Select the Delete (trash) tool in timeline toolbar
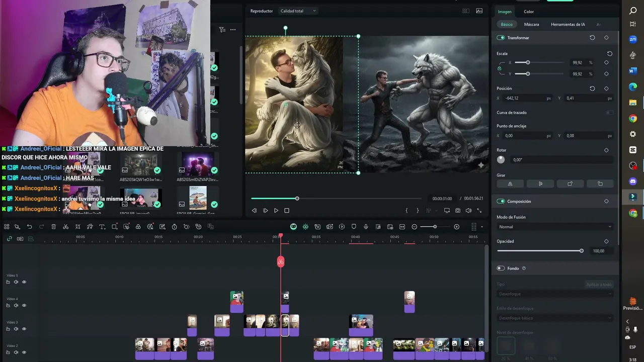Image resolution: width=644 pixels, height=362 pixels. pyautogui.click(x=53, y=227)
